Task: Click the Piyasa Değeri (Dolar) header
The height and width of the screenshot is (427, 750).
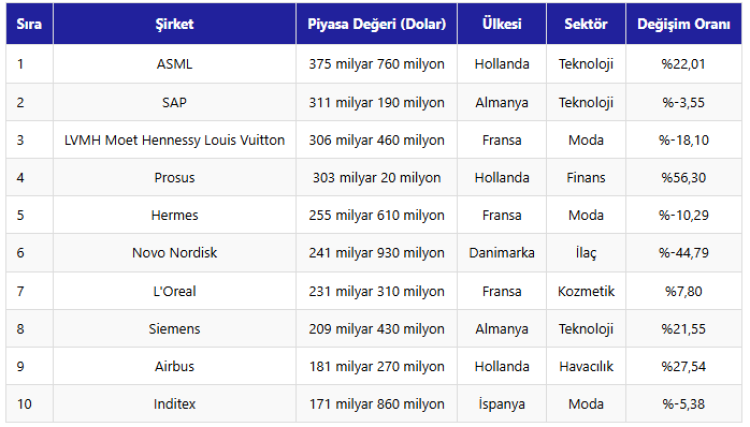Action: (376, 25)
